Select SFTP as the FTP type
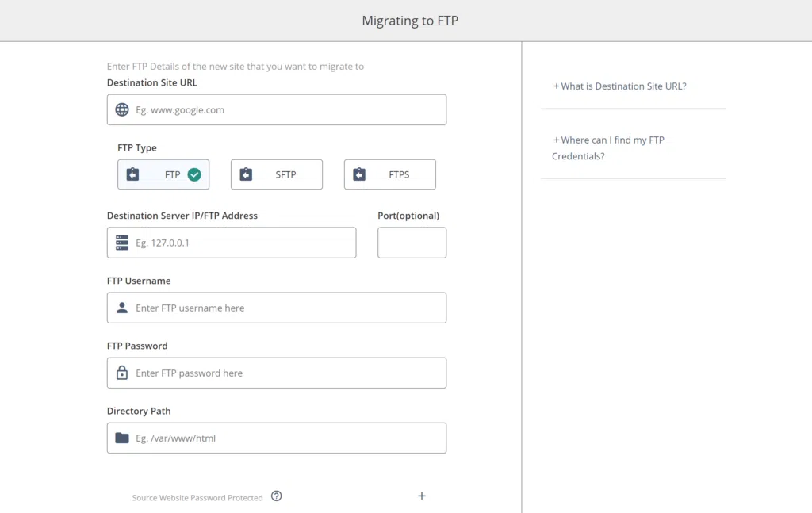Screen dimensions: 812x513 tap(276, 174)
